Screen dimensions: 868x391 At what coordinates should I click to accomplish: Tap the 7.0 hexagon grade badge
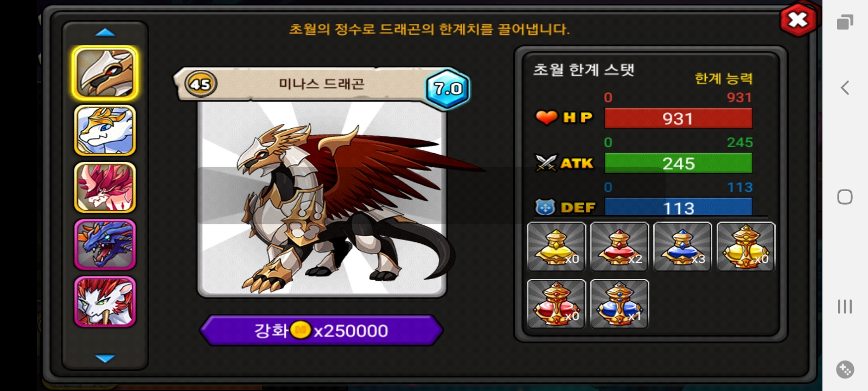point(448,89)
